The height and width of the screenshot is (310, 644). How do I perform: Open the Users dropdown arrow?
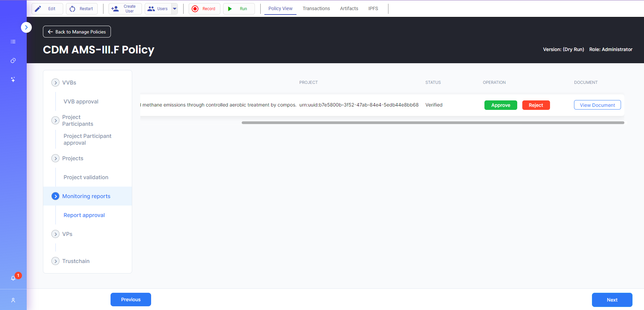(x=175, y=9)
